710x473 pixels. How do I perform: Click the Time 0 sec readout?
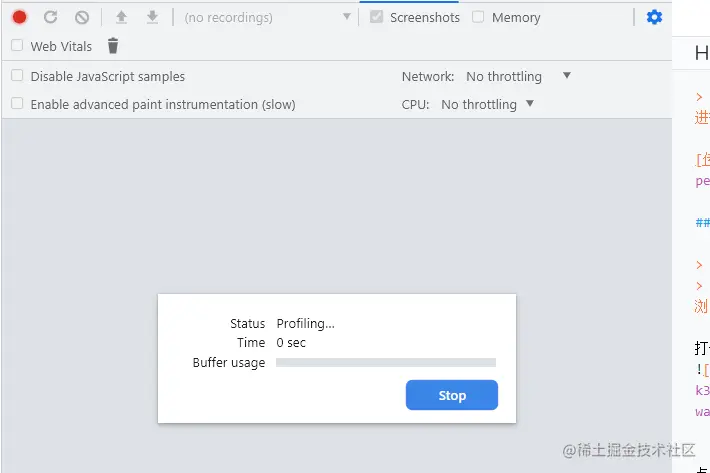291,343
